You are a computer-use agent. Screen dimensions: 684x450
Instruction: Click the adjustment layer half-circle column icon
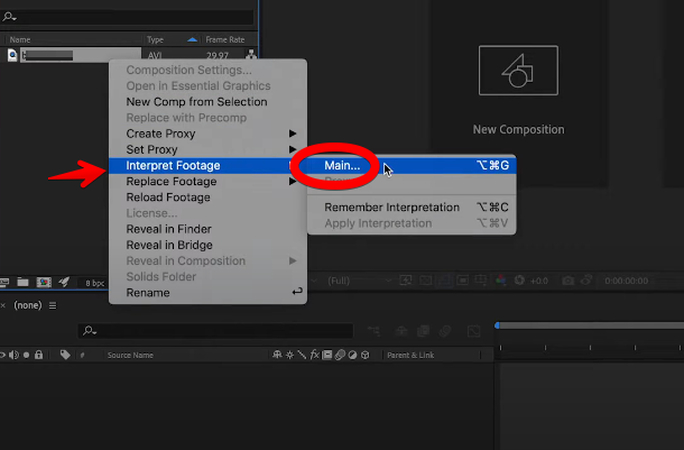pos(352,355)
